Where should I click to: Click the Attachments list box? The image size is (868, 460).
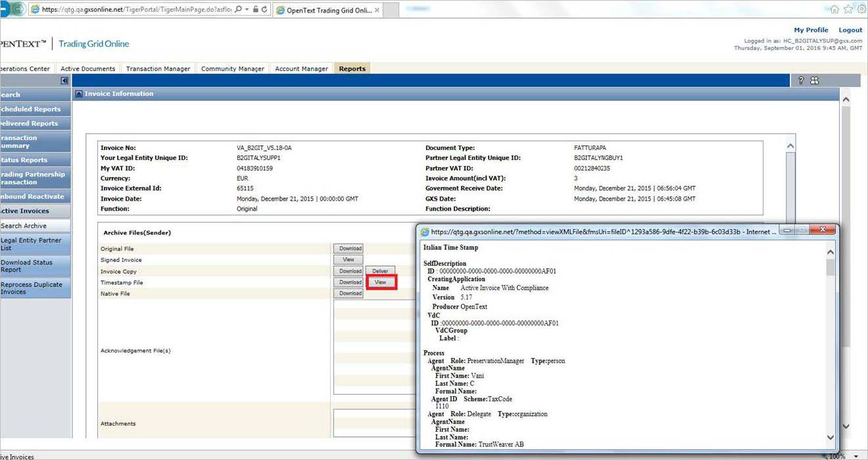pos(375,423)
